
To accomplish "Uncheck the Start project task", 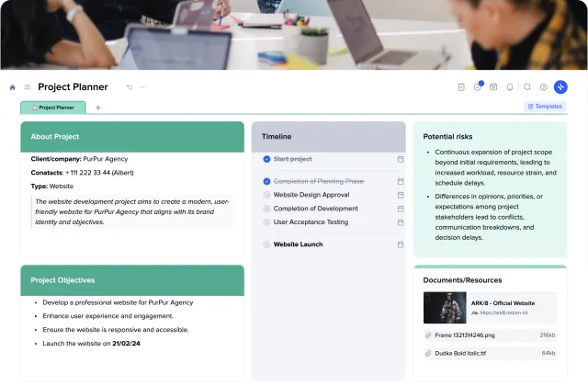I will point(266,159).
